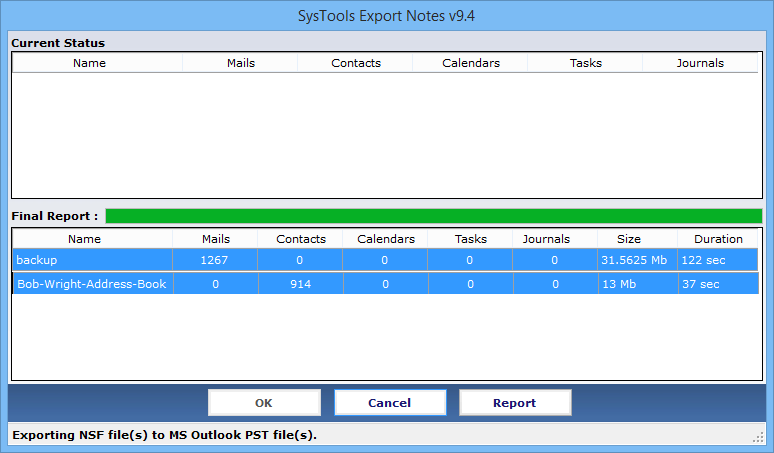Click backup row tasks value 0

[469, 260]
